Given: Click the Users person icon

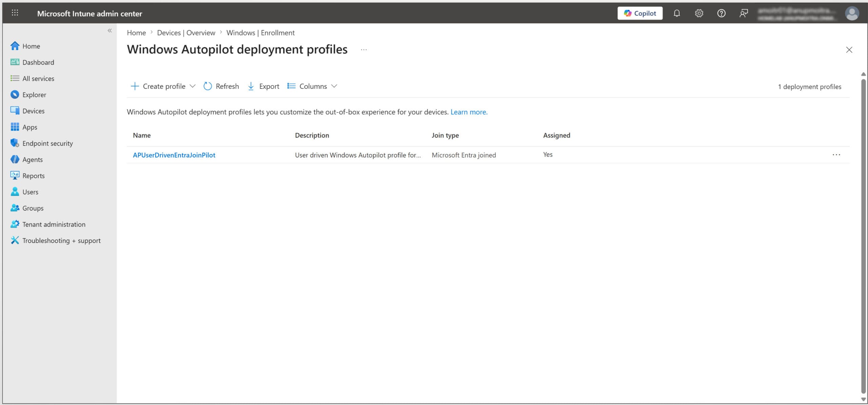Looking at the screenshot, I should click(15, 191).
